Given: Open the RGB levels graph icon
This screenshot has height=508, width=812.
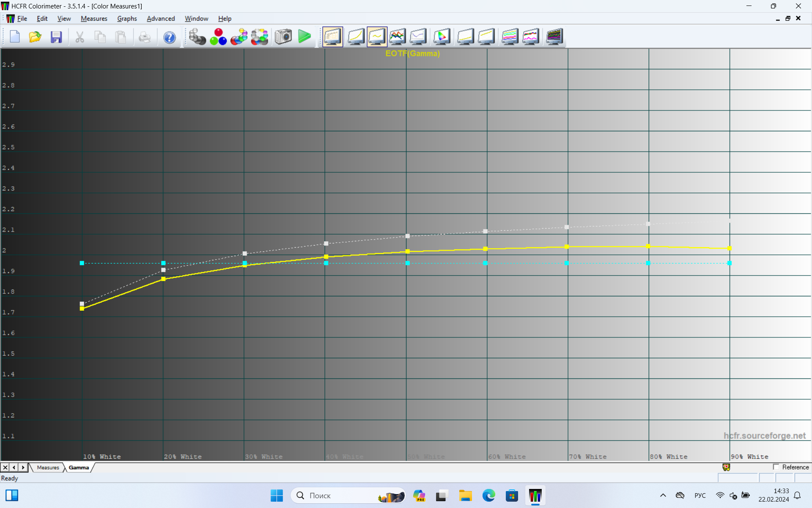Looking at the screenshot, I should (397, 37).
